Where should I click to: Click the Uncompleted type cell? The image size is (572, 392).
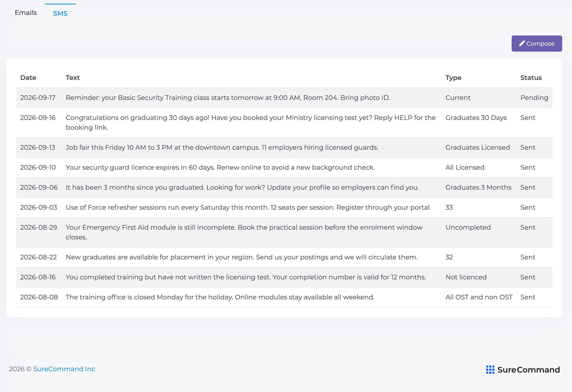tap(468, 227)
